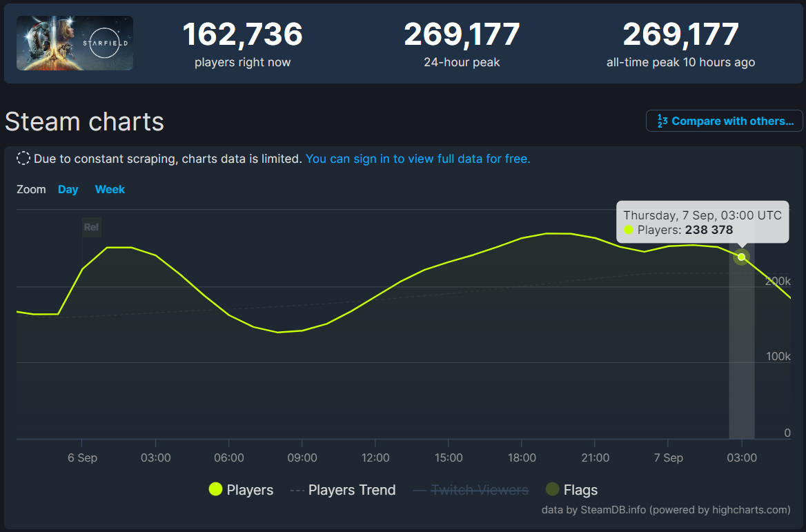Click the Steam charts heading
This screenshot has width=806, height=532.
(84, 122)
